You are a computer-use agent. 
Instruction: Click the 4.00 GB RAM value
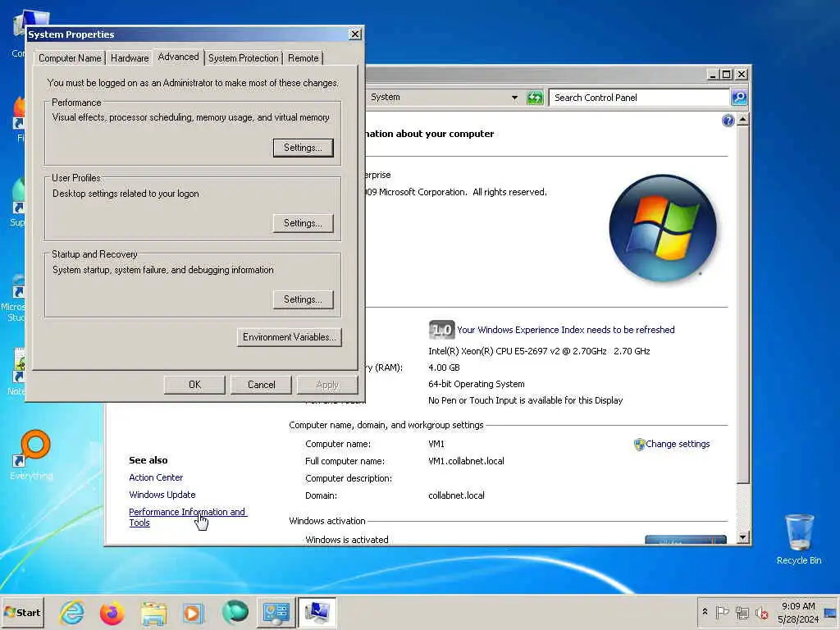click(x=444, y=367)
